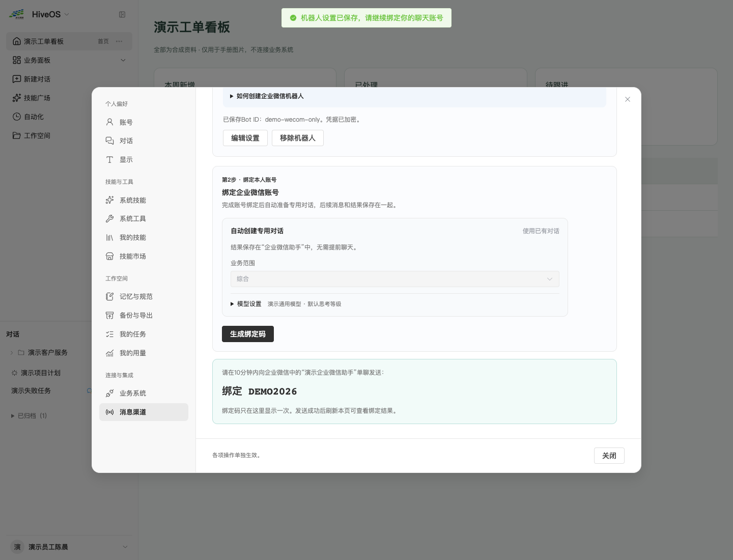Expand the 已归档 (1) section
This screenshot has width=733, height=560.
[x=29, y=415]
